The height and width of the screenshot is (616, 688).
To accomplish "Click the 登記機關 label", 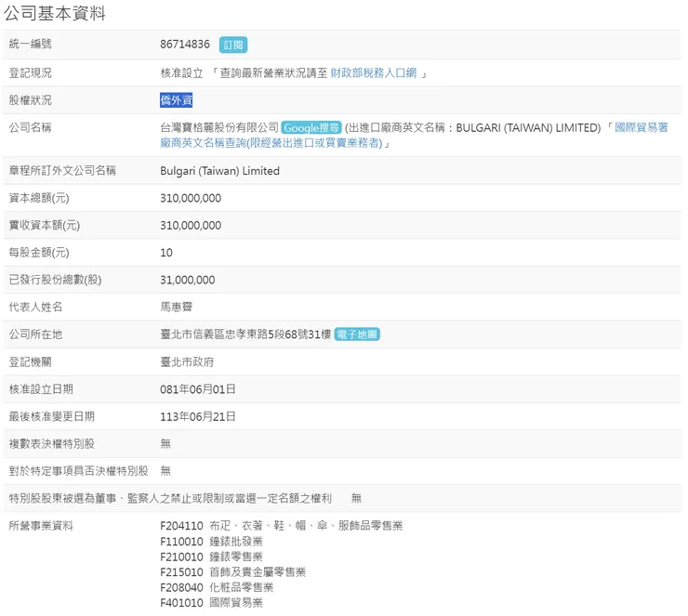I will 31,361.
